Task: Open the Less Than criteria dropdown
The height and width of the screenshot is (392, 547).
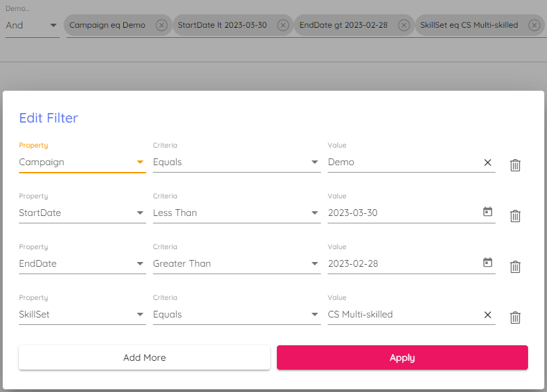Action: click(236, 213)
